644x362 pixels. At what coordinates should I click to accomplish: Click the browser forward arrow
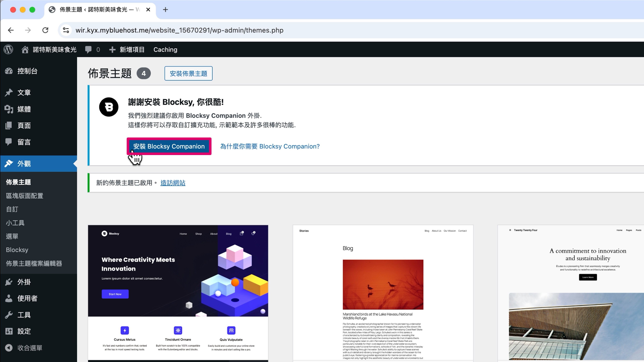pos(28,30)
